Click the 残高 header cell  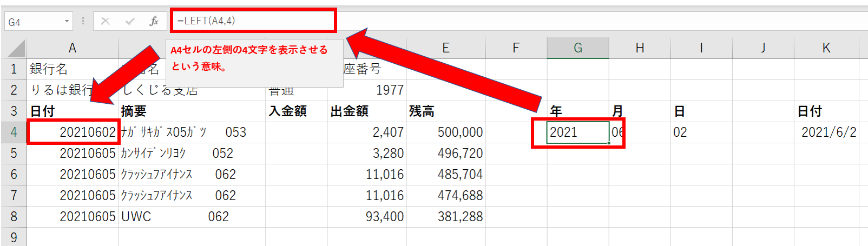point(445,111)
